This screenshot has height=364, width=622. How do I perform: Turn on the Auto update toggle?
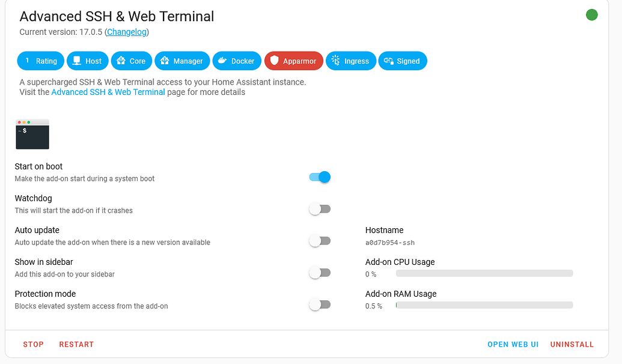(x=320, y=241)
